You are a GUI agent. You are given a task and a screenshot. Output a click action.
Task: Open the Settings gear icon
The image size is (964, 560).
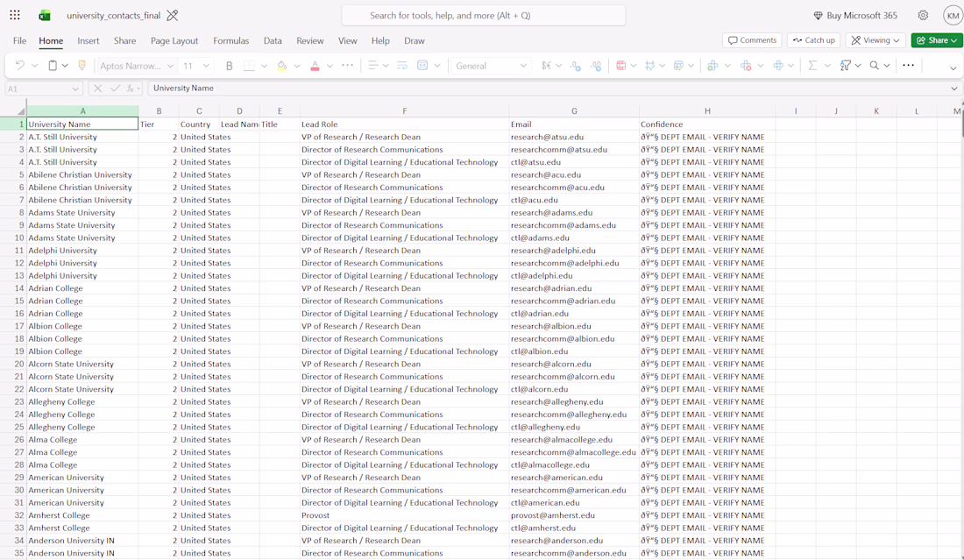click(923, 16)
